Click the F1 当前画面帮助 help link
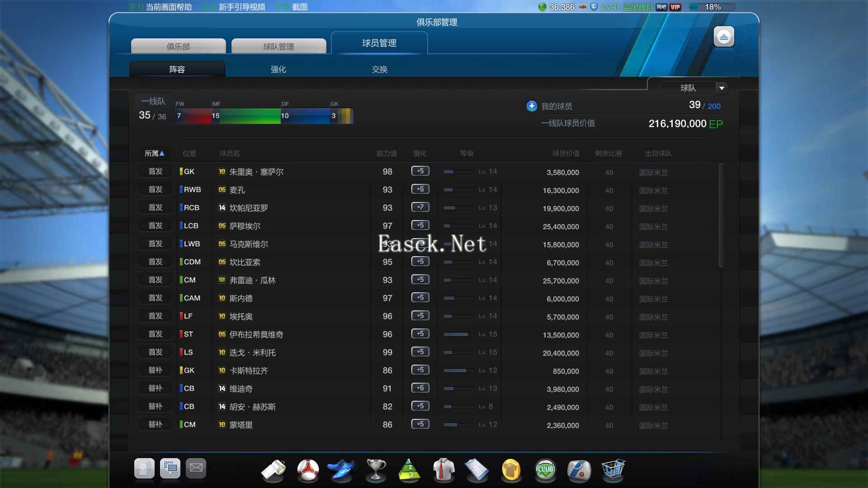 click(x=160, y=7)
